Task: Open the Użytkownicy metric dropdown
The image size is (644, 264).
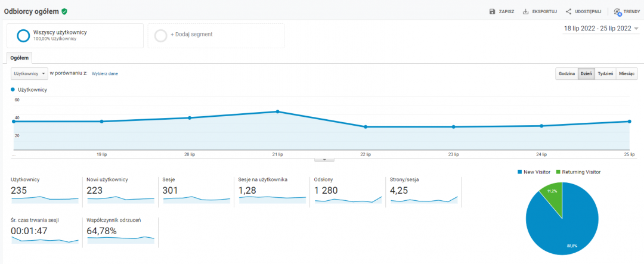Action: coord(30,73)
